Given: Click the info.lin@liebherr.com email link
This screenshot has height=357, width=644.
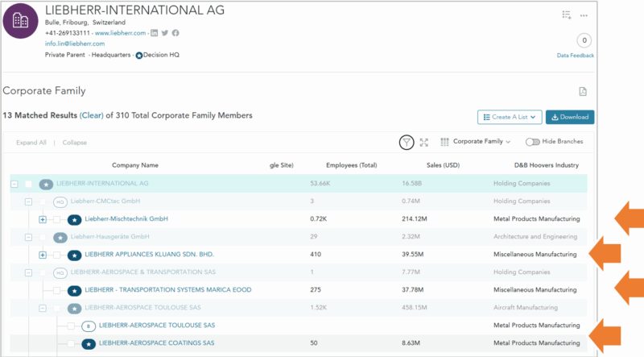Looking at the screenshot, I should click(x=75, y=44).
